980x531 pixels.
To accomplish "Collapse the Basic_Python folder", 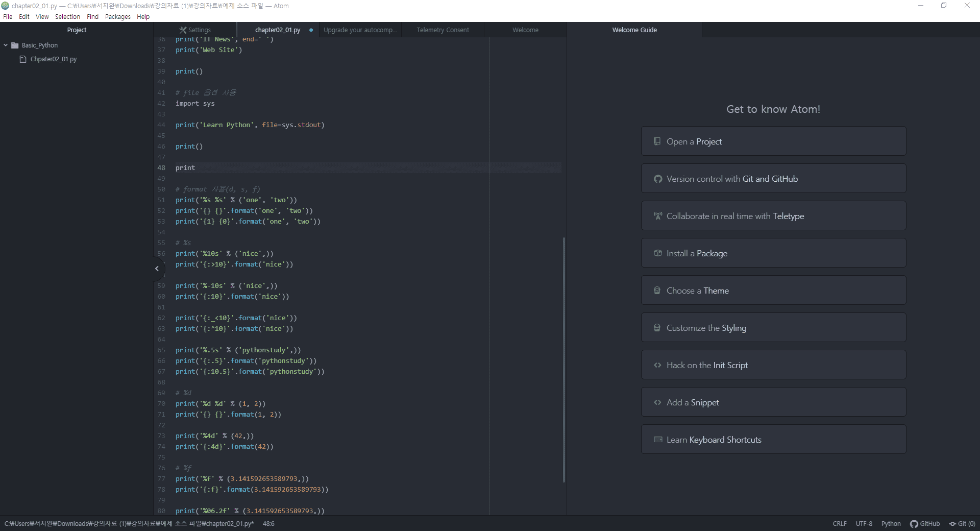I will click(5, 45).
